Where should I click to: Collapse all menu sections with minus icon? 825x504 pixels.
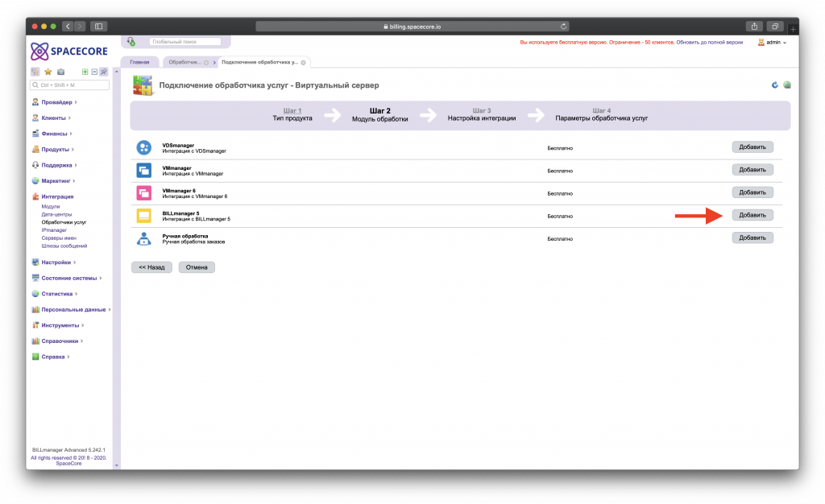[x=94, y=72]
